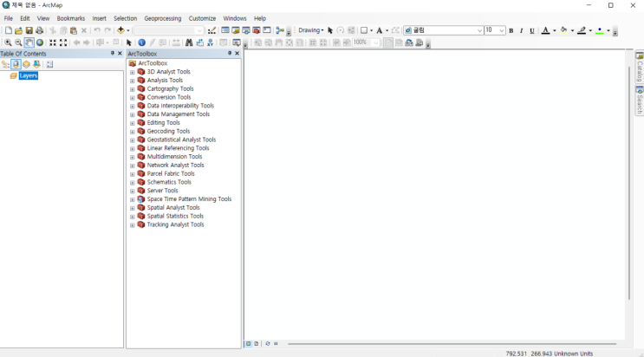Create a new map document icon
Screen dimensions: 644x357
pyautogui.click(x=8, y=30)
